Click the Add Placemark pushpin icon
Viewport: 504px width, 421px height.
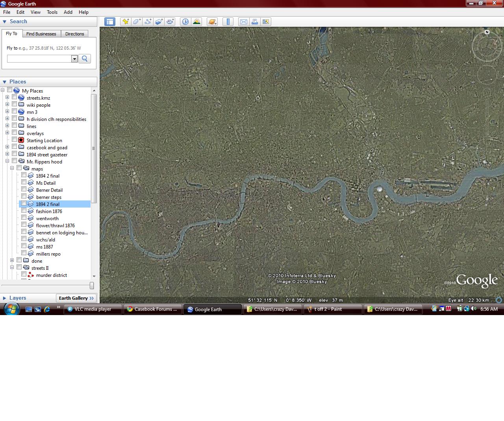click(x=126, y=22)
